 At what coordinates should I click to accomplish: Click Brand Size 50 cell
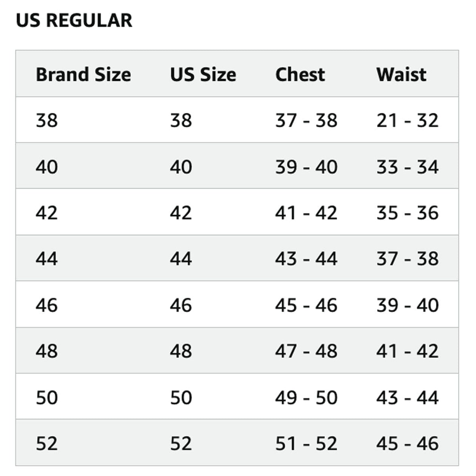[47, 397]
